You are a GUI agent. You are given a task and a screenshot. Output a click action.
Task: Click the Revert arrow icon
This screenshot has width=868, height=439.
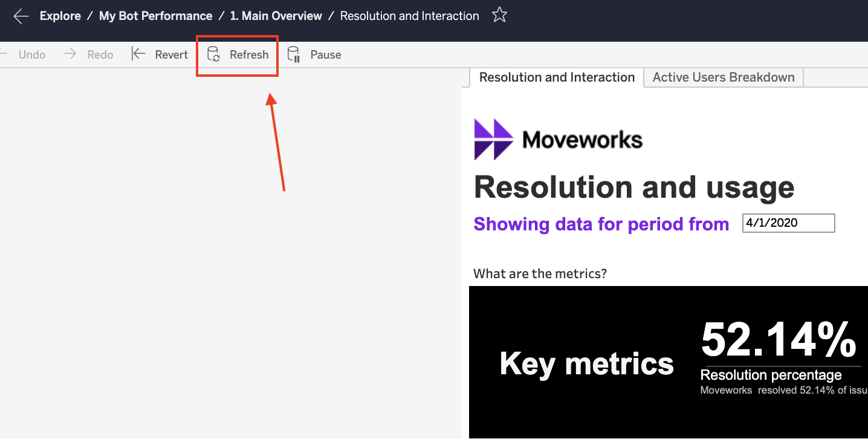click(x=138, y=54)
